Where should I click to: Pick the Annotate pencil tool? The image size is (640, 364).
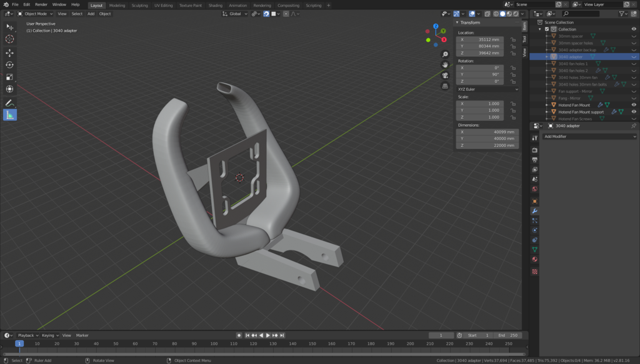10,103
